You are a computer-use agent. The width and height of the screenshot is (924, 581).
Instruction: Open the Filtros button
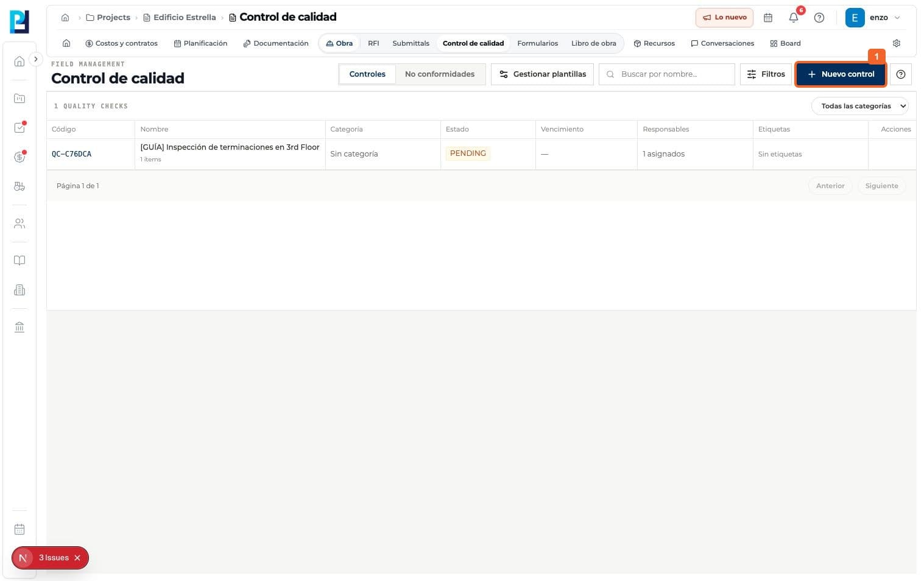pos(766,74)
